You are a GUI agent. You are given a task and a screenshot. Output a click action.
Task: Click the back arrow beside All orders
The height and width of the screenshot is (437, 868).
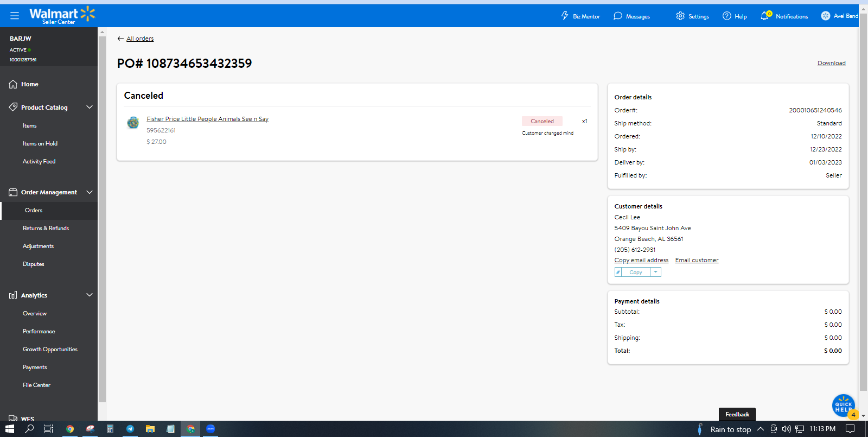pyautogui.click(x=120, y=39)
